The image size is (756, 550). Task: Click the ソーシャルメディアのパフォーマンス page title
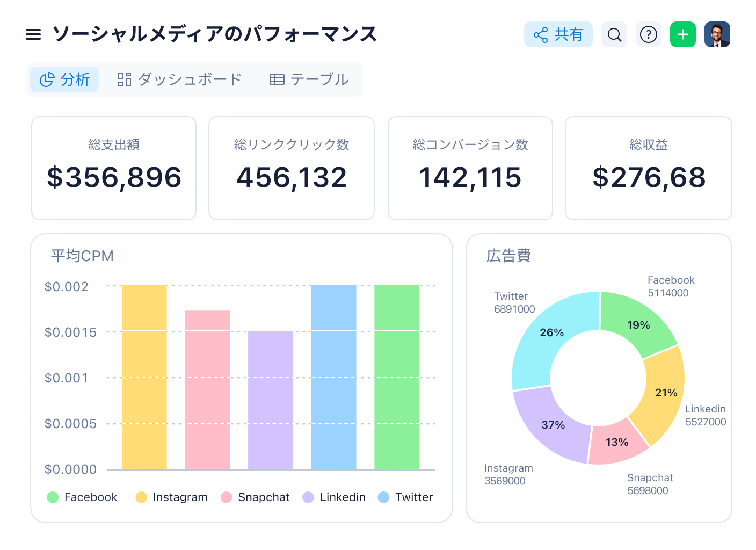215,34
